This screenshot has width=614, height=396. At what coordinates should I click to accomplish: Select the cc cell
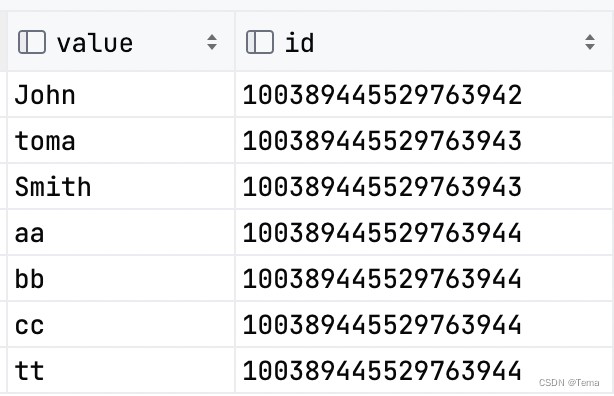click(x=121, y=324)
